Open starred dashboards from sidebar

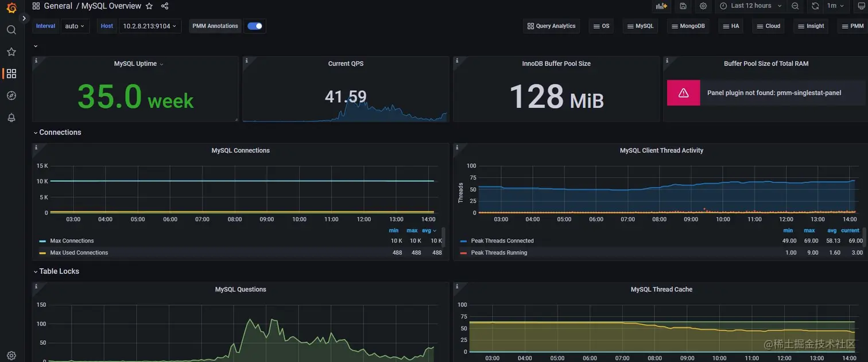(11, 52)
